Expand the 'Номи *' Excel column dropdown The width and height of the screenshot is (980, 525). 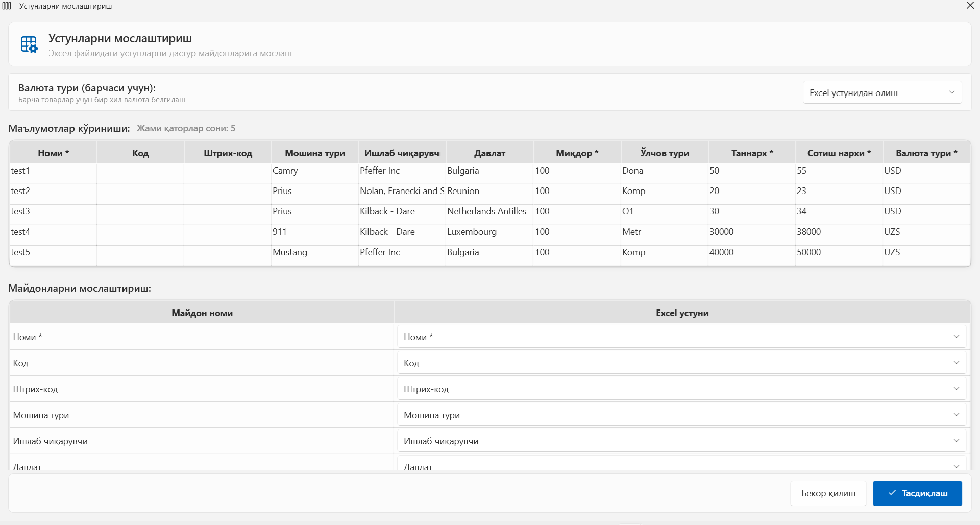click(x=682, y=337)
